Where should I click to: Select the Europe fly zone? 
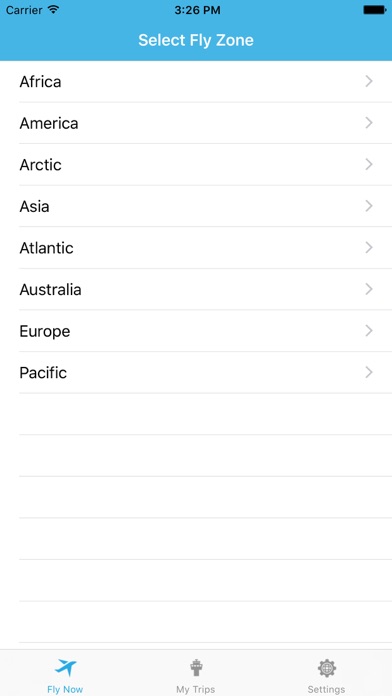point(196,331)
